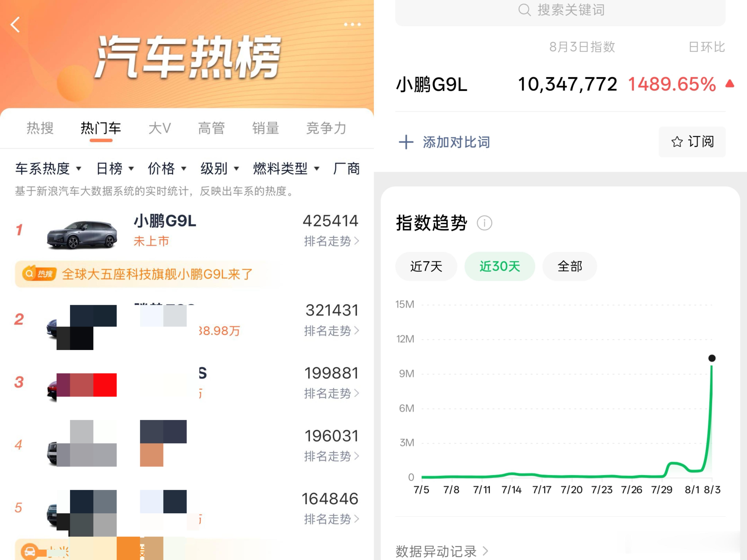The width and height of the screenshot is (747, 560).
Task: Click the 日环比 column header
Action: click(x=707, y=47)
